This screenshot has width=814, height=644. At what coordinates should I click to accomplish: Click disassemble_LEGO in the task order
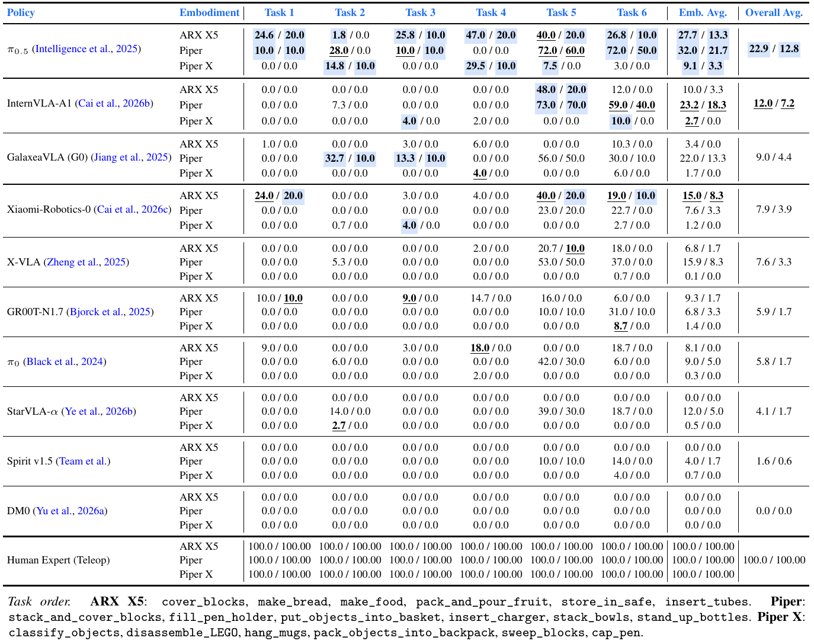tap(183, 633)
